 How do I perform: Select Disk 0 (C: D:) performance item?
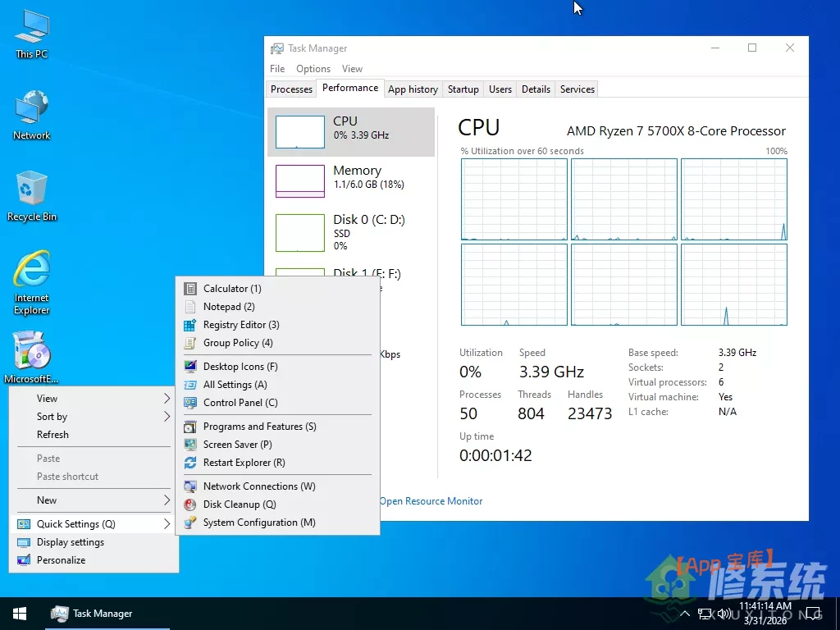coord(351,231)
